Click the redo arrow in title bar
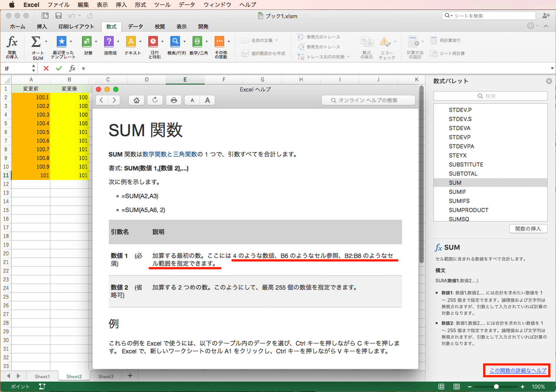This screenshot has height=392, width=556. pyautogui.click(x=89, y=16)
